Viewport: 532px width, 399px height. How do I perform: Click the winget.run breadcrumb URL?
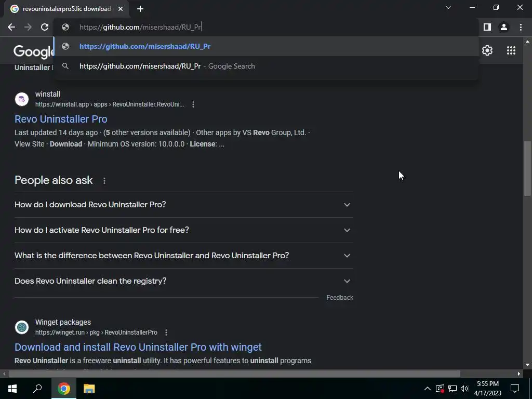click(96, 332)
